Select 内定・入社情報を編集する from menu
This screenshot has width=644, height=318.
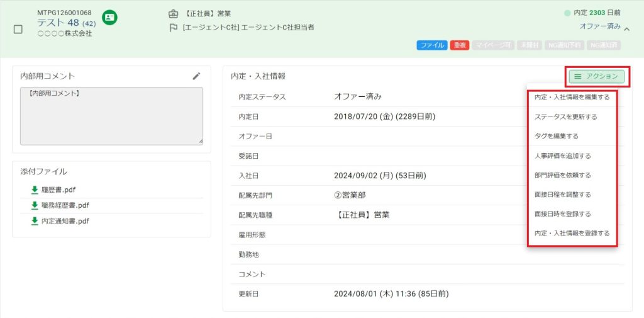[572, 98]
